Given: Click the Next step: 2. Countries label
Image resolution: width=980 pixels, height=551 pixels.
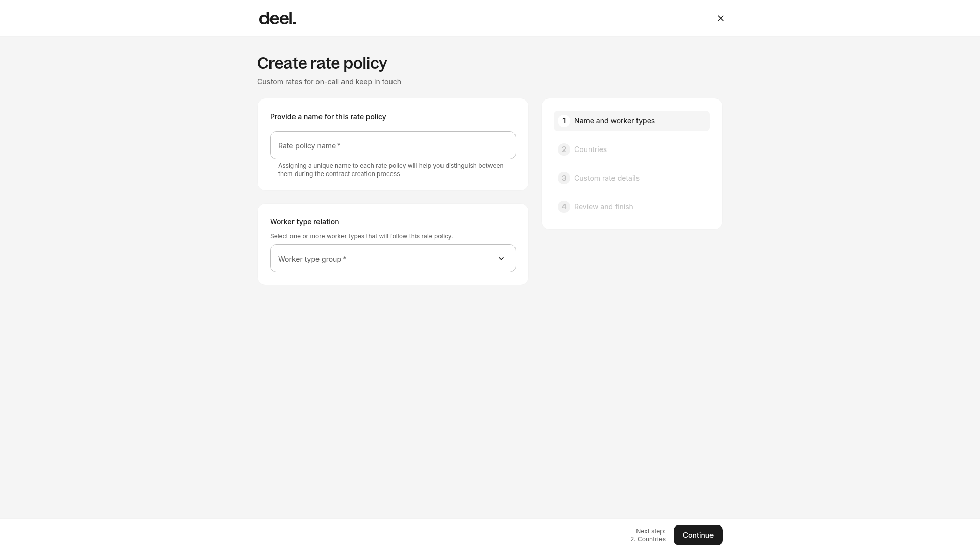Looking at the screenshot, I should 648,535.
